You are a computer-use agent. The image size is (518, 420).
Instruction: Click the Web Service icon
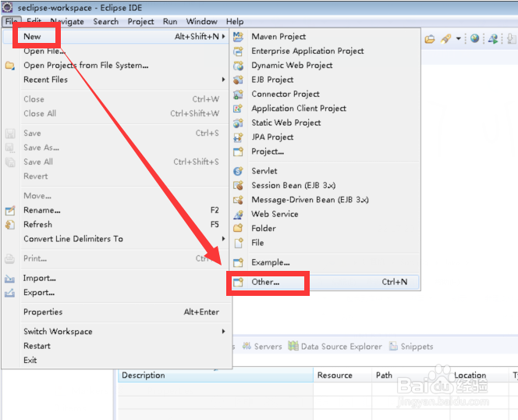(238, 215)
